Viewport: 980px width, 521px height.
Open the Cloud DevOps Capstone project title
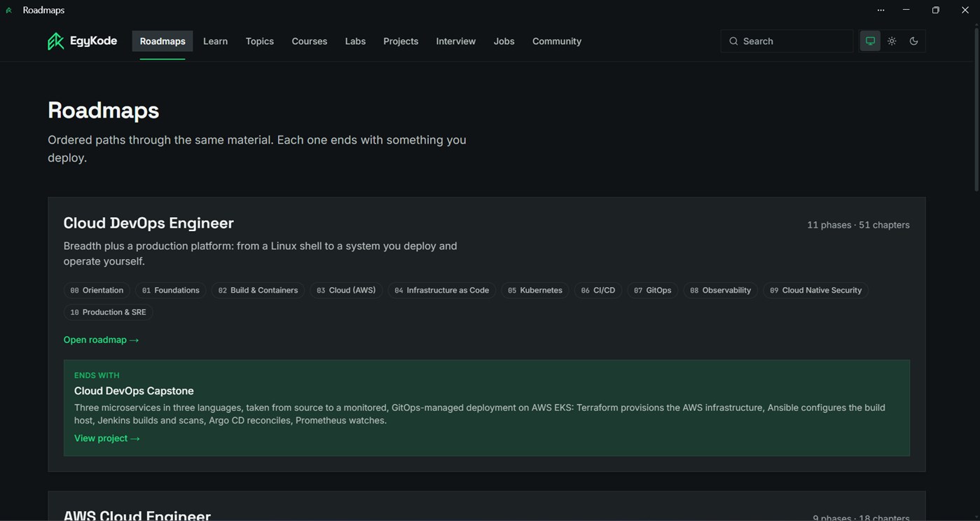(x=134, y=391)
